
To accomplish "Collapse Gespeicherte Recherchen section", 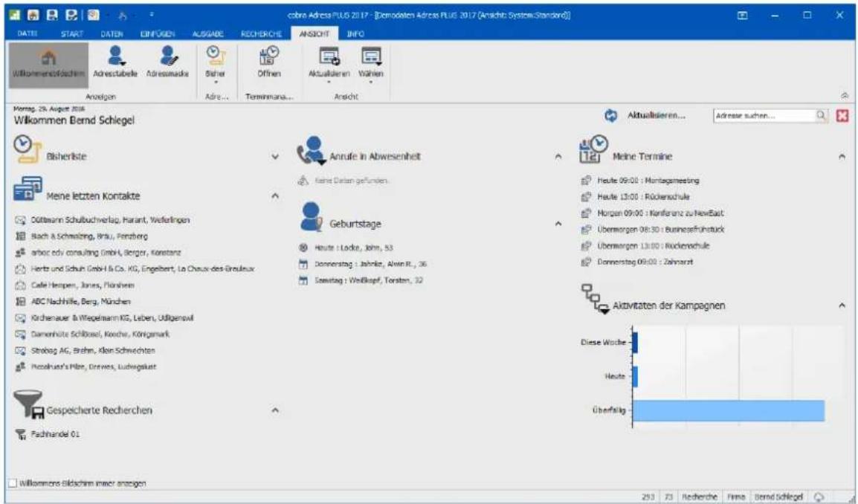I will click(x=275, y=410).
